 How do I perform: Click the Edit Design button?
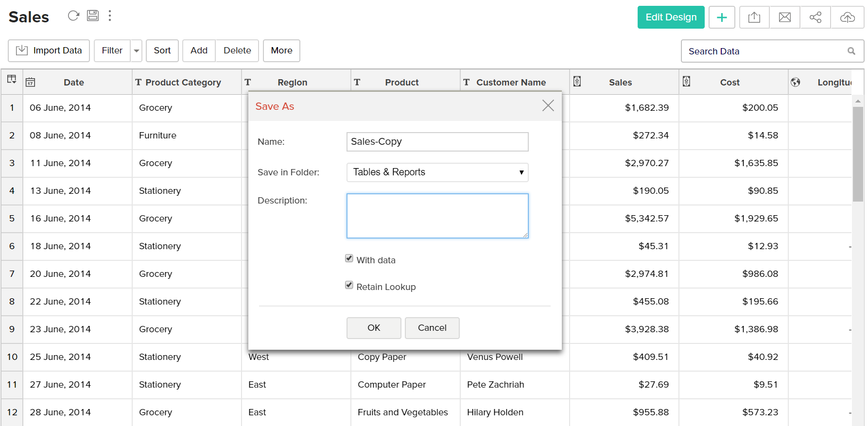pos(671,17)
